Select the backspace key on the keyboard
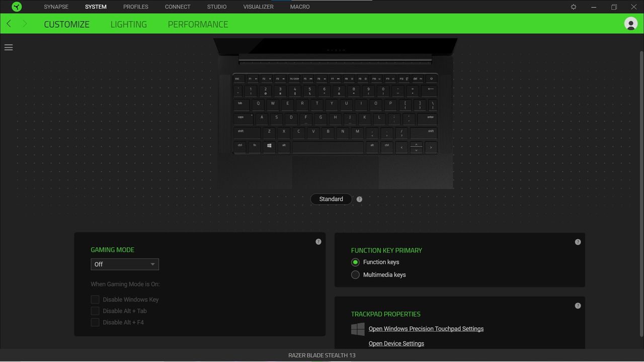The width and height of the screenshot is (644, 362). click(430, 90)
